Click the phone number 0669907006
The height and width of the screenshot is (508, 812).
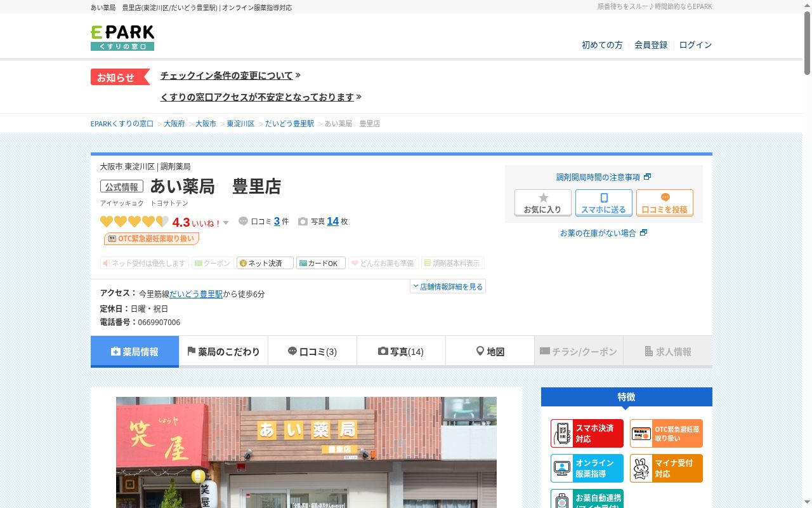pos(159,323)
